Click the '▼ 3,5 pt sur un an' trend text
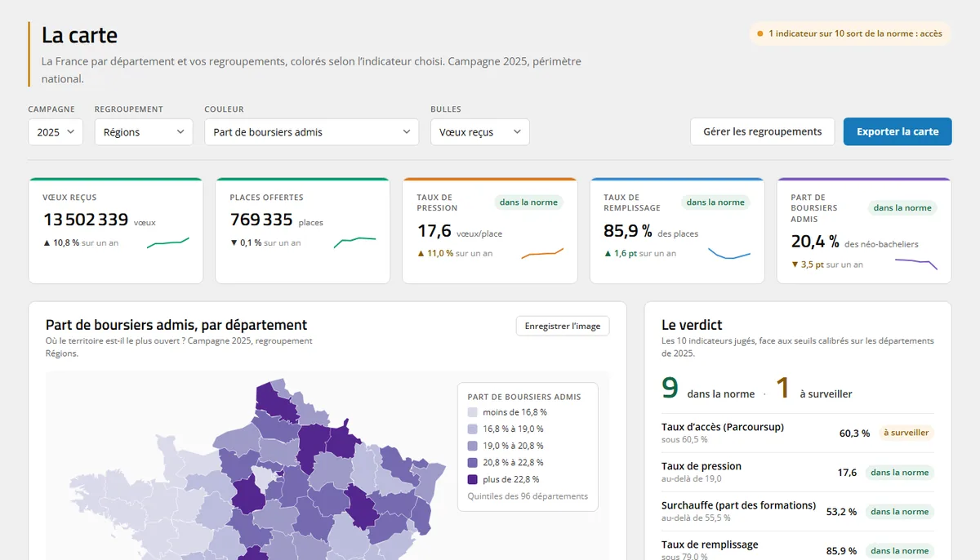Screen dimensions: 980x560 pos(826,264)
